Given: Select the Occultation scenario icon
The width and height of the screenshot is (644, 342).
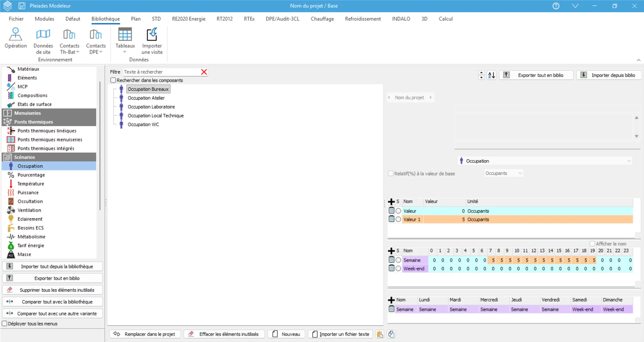Looking at the screenshot, I should (11, 201).
